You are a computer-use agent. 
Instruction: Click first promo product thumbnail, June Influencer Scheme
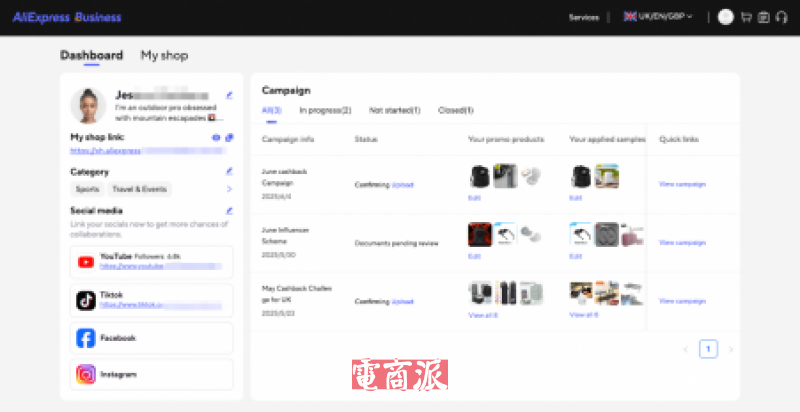pos(480,235)
